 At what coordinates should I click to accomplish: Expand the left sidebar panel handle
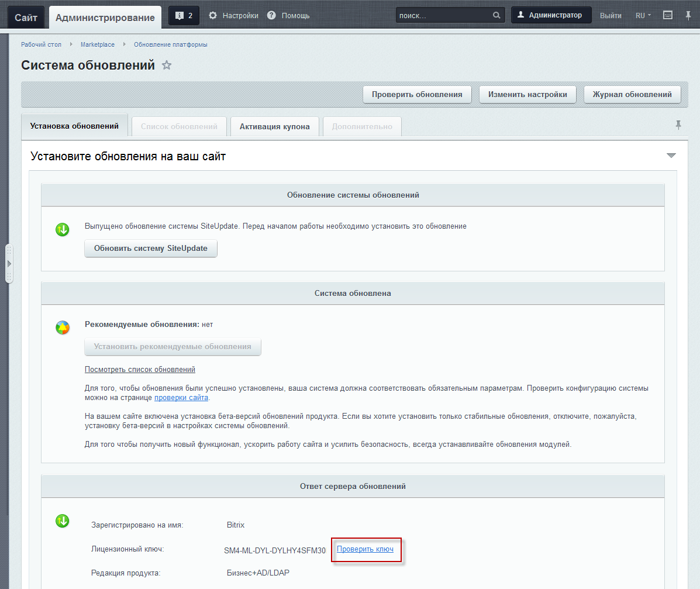[x=8, y=264]
